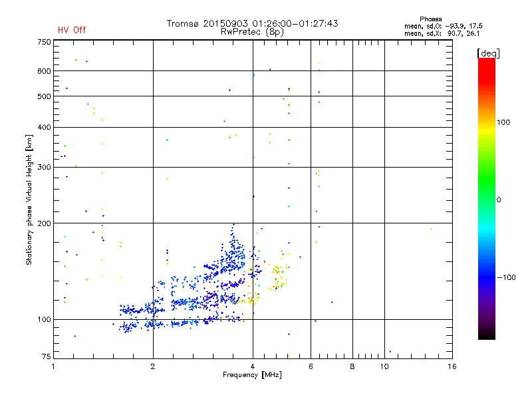Click the colorbar '100' tick label

click(503, 122)
